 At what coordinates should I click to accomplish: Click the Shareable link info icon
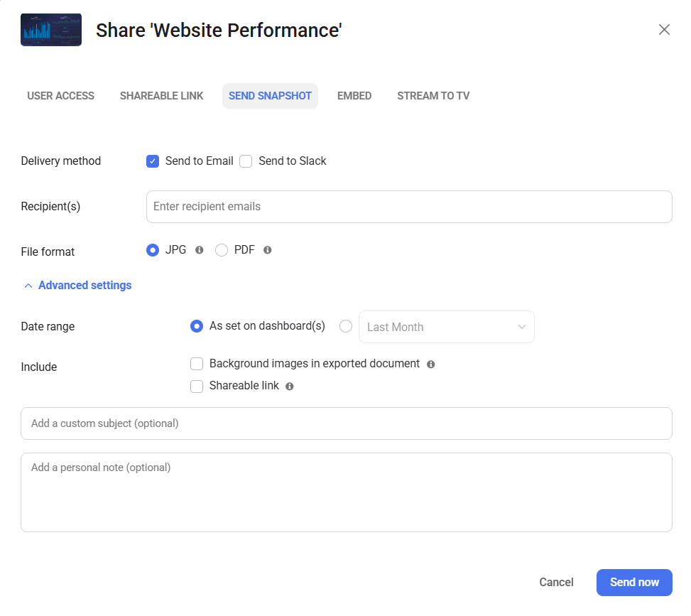[289, 387]
